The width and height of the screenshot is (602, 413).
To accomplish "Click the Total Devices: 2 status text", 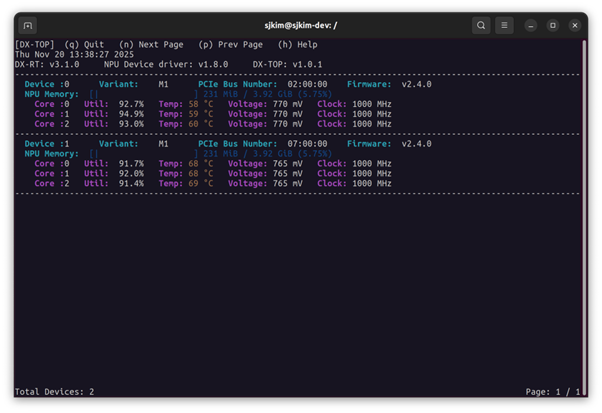I will (55, 392).
